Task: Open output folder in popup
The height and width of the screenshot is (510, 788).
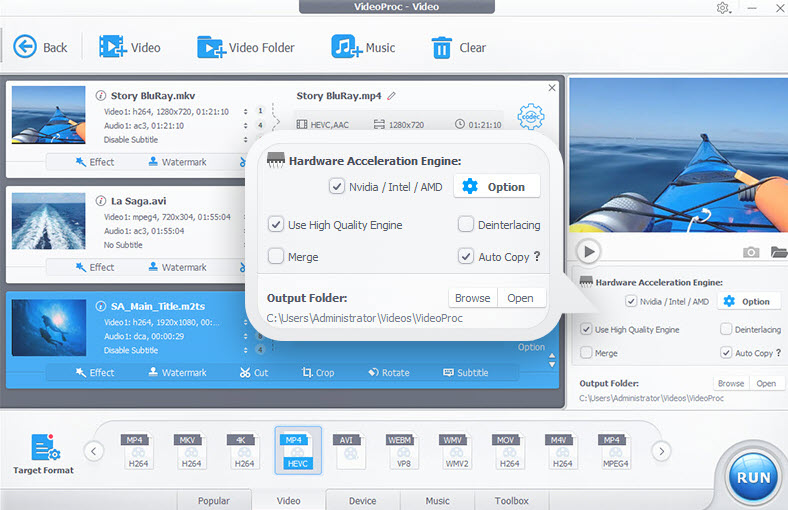Action: tap(520, 298)
